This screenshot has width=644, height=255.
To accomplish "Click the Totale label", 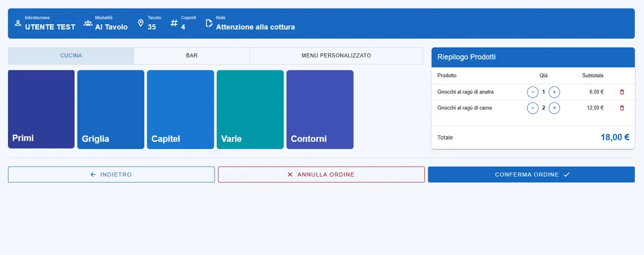I will [445, 137].
